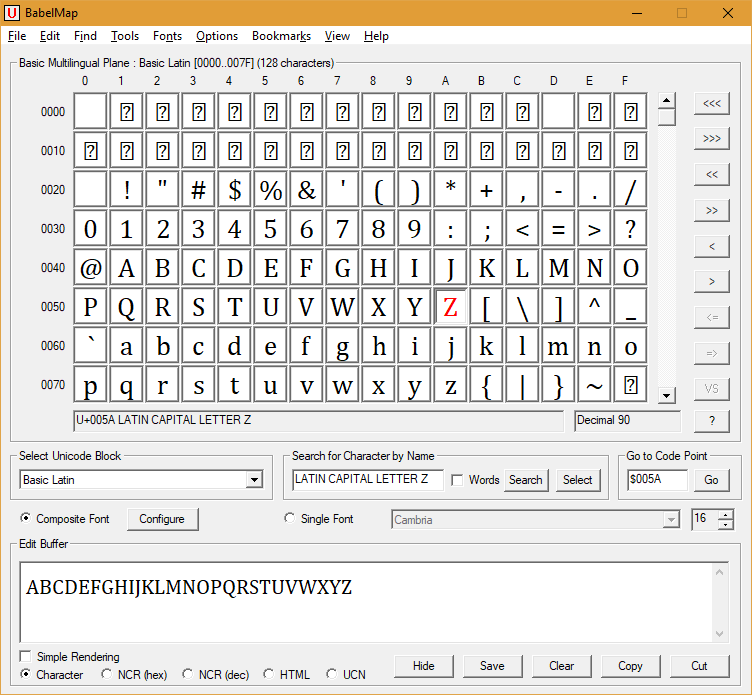Screen dimensions: 752x695
Task: Click the <<< first plane navigation button
Action: (712, 103)
